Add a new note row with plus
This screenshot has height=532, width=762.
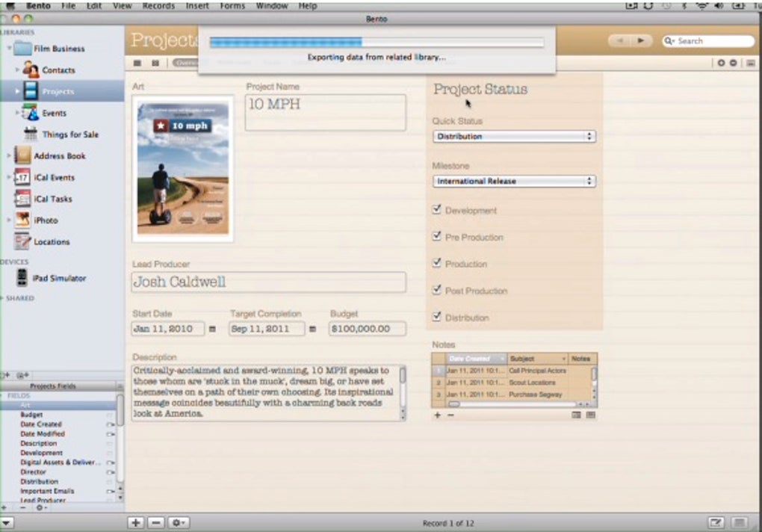coord(437,415)
